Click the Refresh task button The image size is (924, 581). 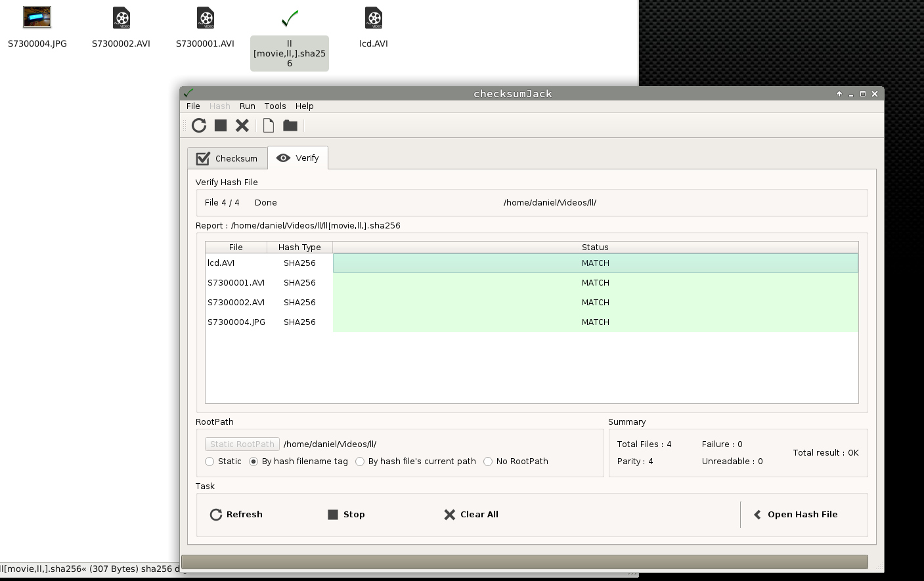(236, 515)
